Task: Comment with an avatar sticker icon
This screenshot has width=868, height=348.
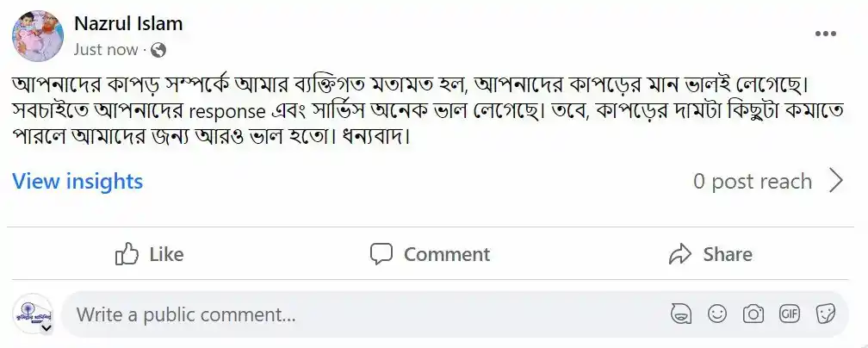Action: (x=681, y=314)
